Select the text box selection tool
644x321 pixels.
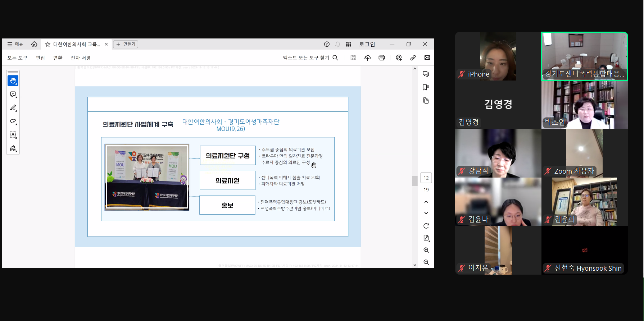[13, 135]
